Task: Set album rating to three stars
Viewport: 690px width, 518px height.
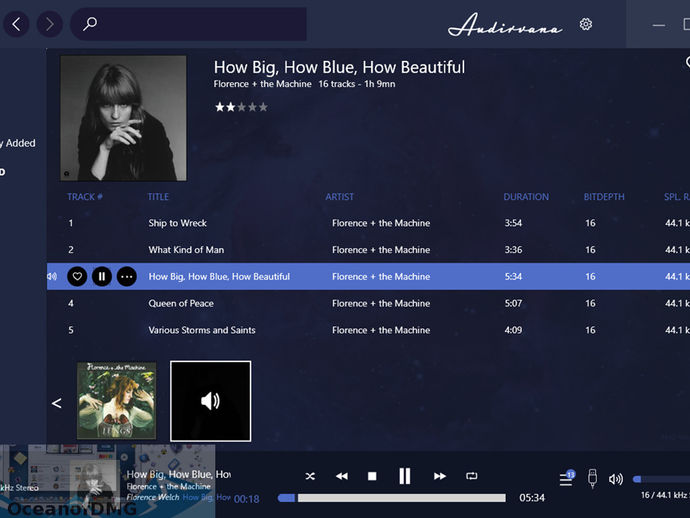Action: (242, 107)
